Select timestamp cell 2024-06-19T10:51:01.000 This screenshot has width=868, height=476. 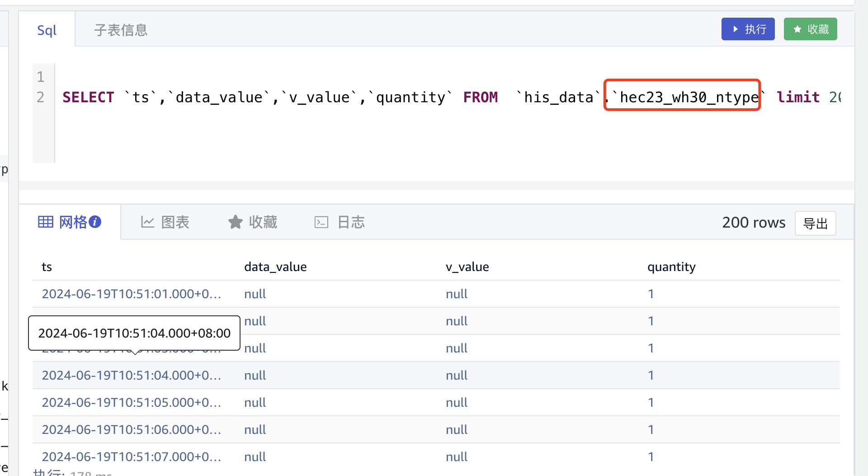[x=132, y=294]
